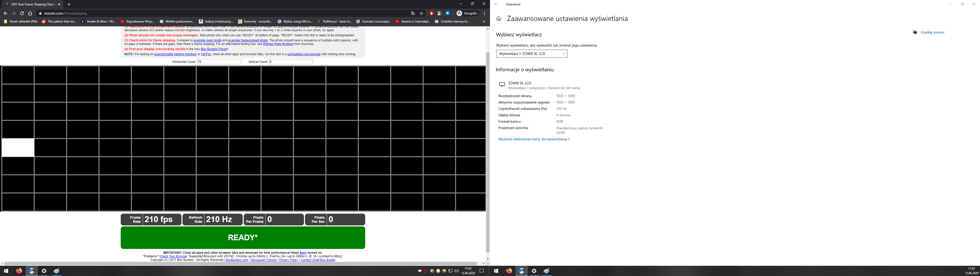Open Windows Start on left taskbar
The height and width of the screenshot is (276, 980).
6,271
